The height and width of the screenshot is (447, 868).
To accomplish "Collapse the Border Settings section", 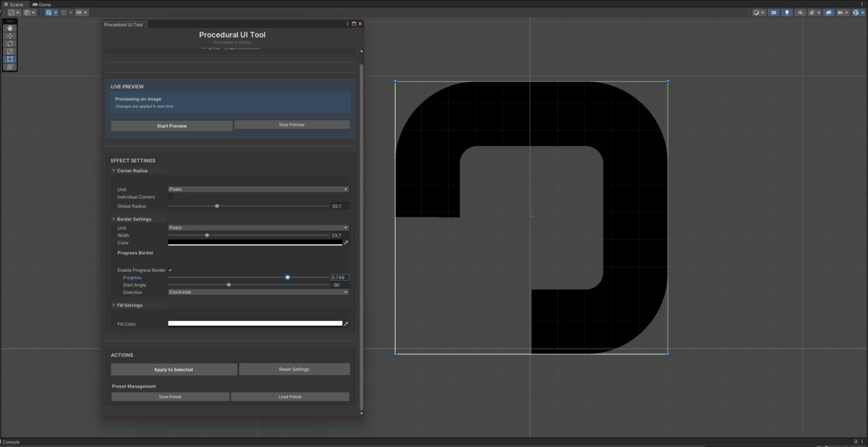I will [114, 219].
